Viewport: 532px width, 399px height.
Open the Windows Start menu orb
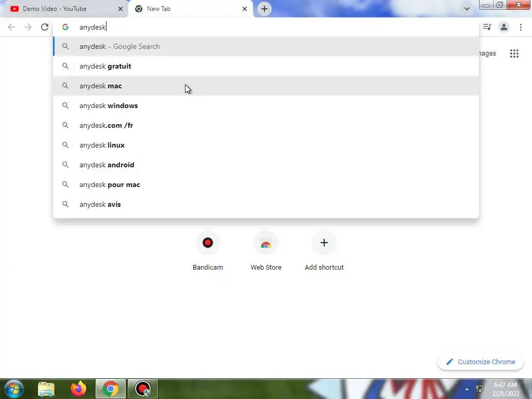pos(14,389)
